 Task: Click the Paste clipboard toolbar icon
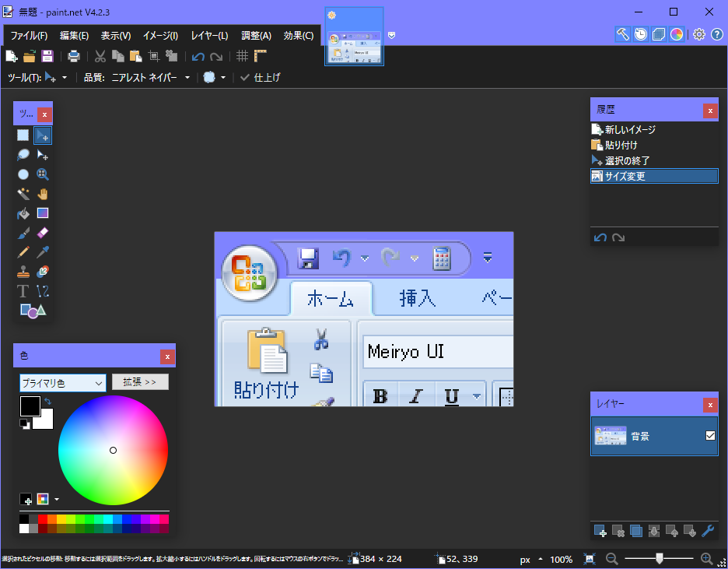point(135,56)
